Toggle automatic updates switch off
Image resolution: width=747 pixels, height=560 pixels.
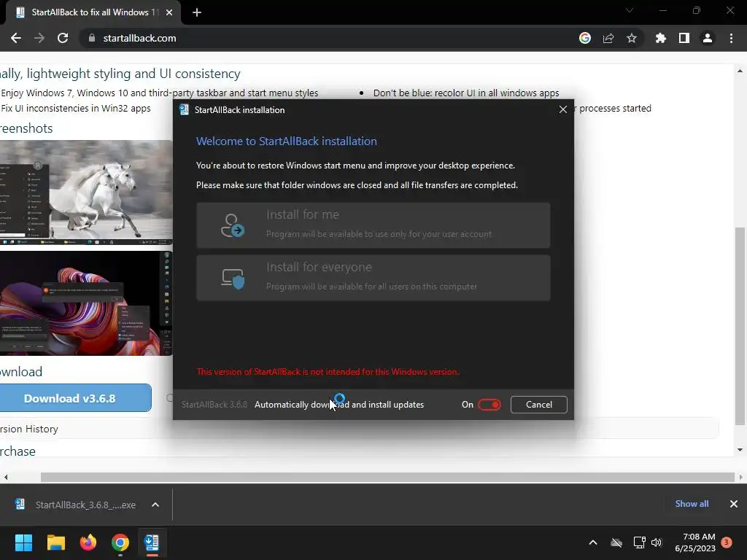point(489,404)
